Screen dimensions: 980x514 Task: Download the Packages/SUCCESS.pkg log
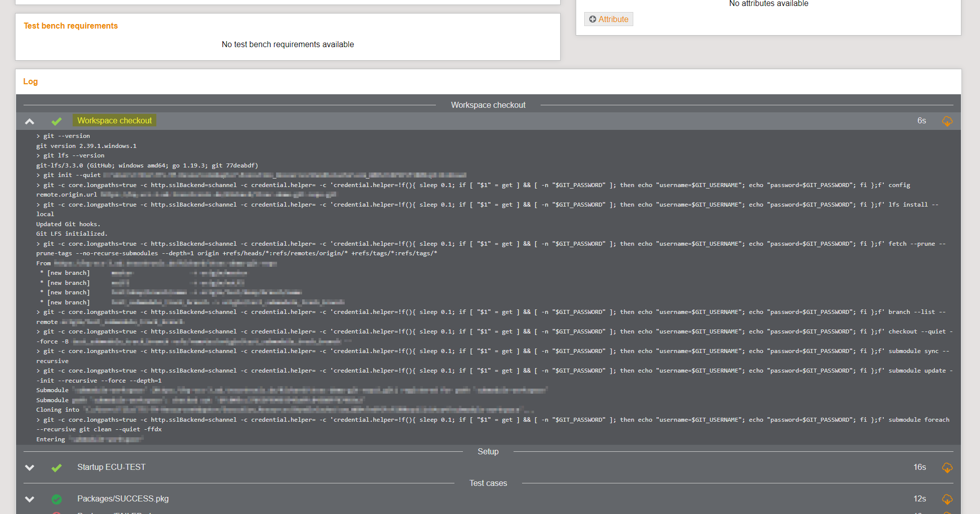click(x=947, y=499)
